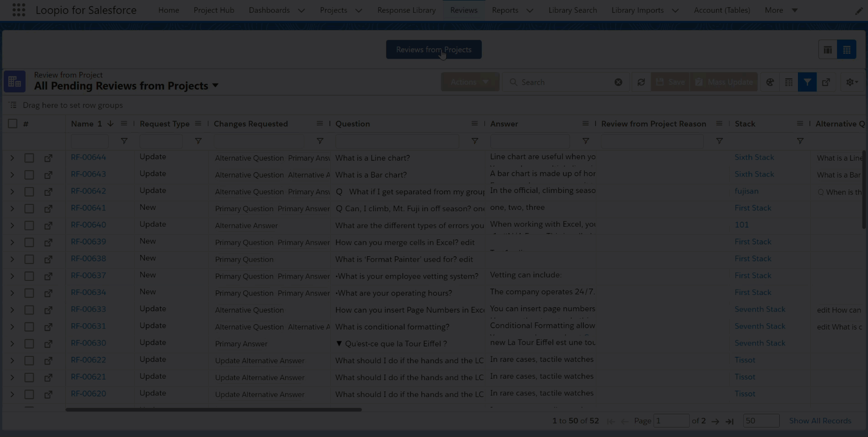Image resolution: width=868 pixels, height=437 pixels.
Task: Select the RF-00638 row checkbox
Action: [29, 259]
